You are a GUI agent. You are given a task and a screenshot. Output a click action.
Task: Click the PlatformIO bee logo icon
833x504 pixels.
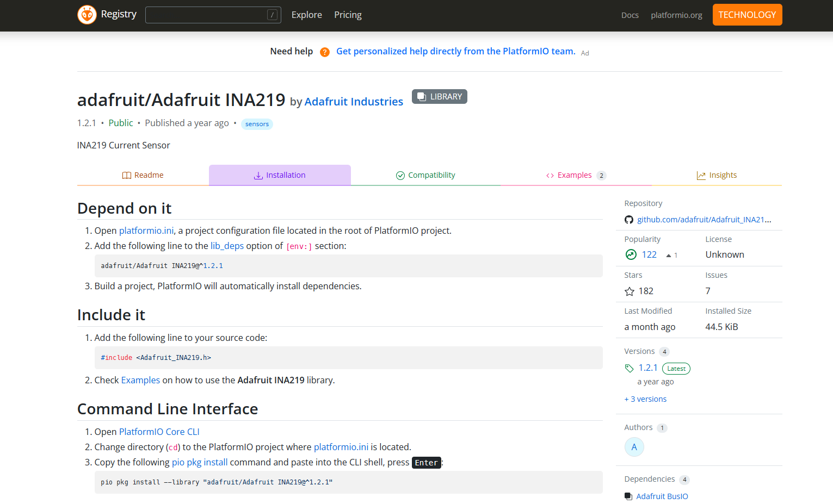tap(87, 15)
